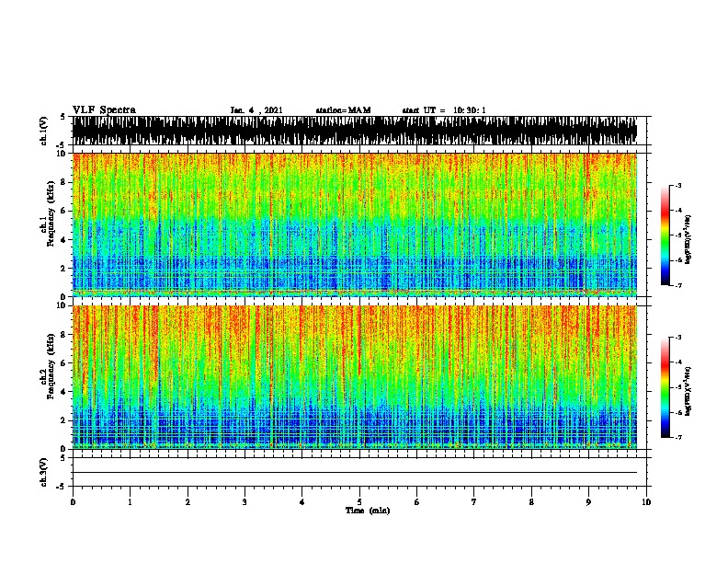Click the '4' kHz tick on ch.2 axis
Image resolution: width=728 pixels, height=563 pixels.
64,392
